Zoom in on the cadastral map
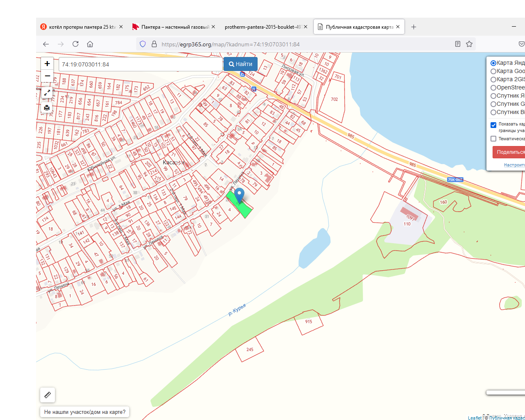Image resolution: width=525 pixels, height=420 pixels. (47, 64)
